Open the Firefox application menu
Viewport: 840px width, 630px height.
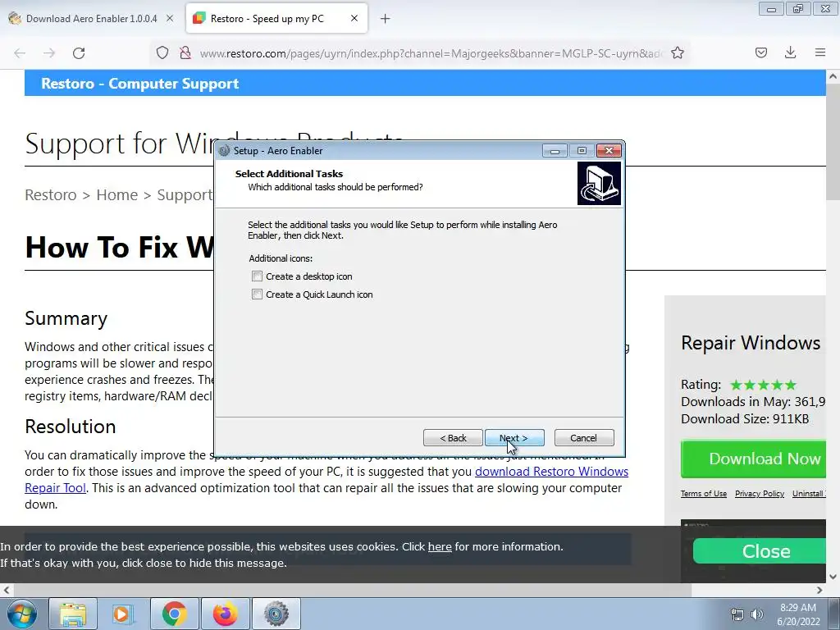coord(820,52)
